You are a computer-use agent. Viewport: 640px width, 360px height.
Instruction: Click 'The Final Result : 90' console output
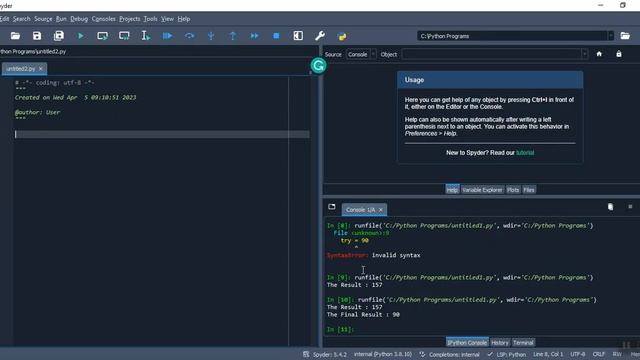click(x=363, y=315)
